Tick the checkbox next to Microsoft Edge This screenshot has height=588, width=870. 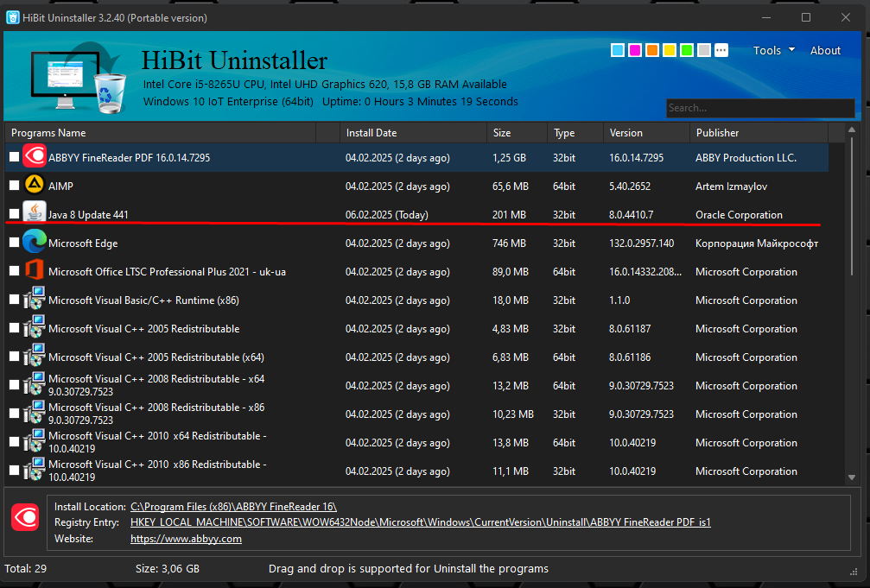coord(14,243)
